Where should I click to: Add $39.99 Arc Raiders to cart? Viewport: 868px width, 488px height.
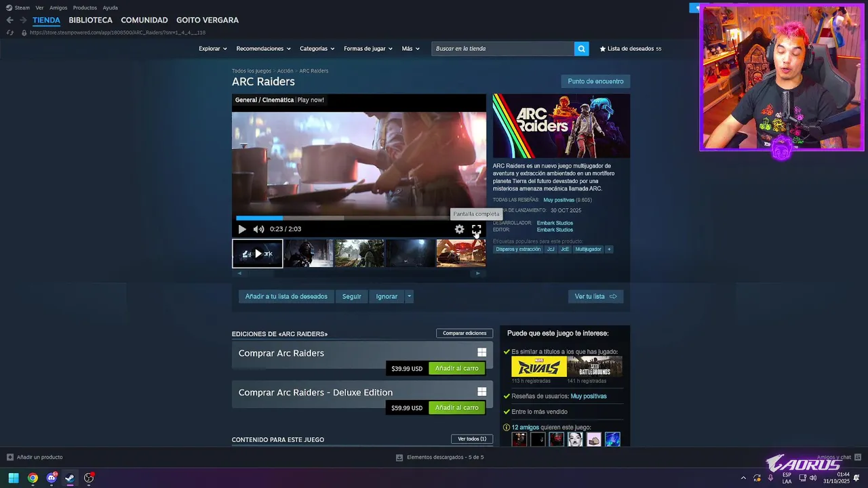coord(456,368)
